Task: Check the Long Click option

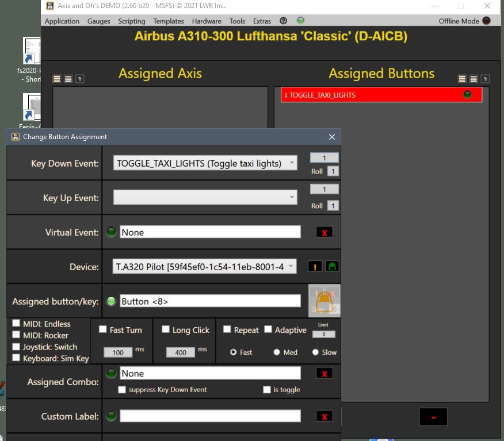Action: [x=166, y=329]
